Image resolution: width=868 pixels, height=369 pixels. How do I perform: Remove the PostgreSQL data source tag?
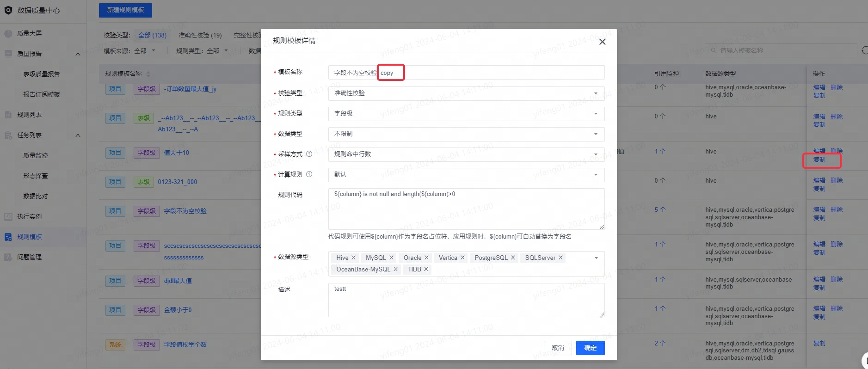513,258
